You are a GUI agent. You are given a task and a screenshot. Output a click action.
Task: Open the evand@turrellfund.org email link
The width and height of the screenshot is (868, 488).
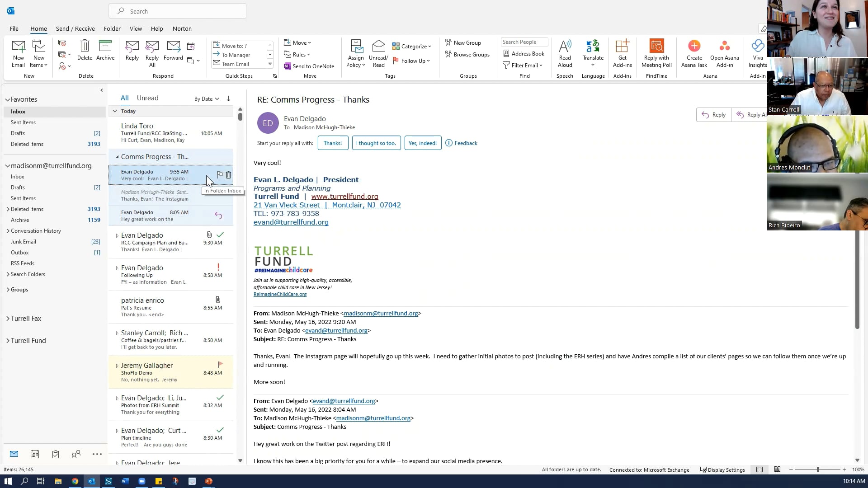[x=291, y=222]
